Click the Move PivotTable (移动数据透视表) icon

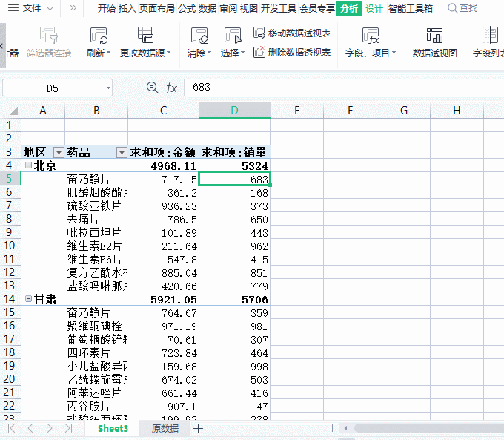[259, 33]
